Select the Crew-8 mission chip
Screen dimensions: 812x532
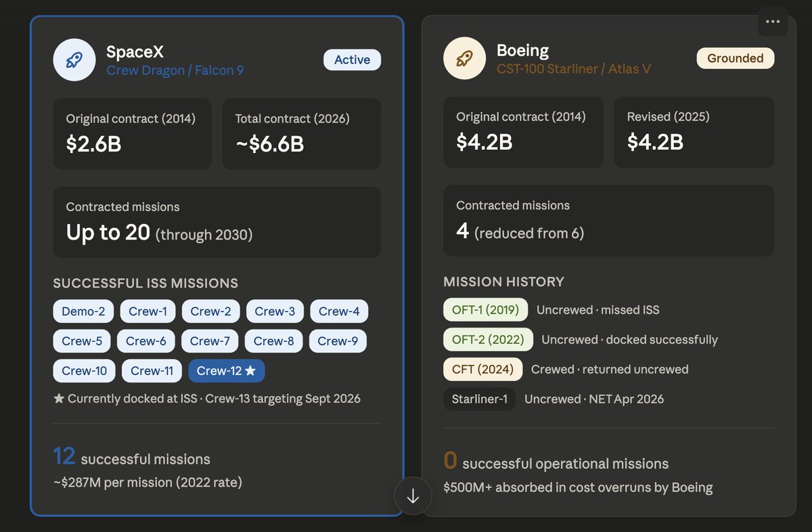click(x=274, y=341)
